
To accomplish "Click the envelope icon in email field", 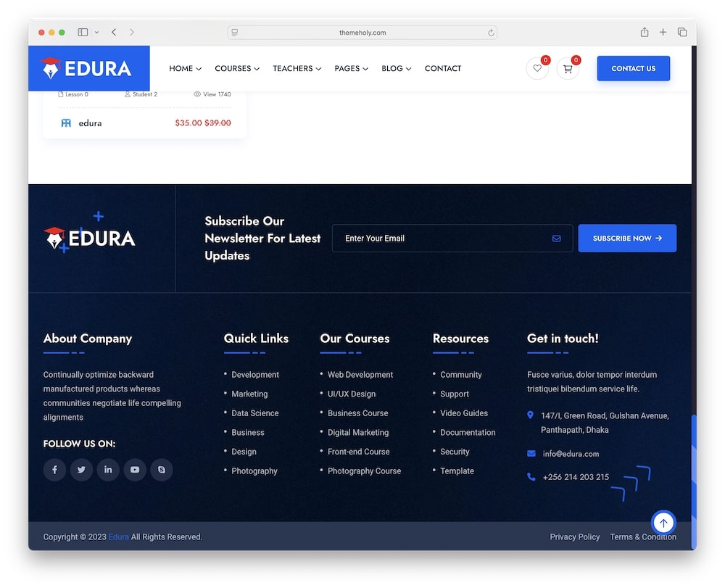I will (556, 239).
